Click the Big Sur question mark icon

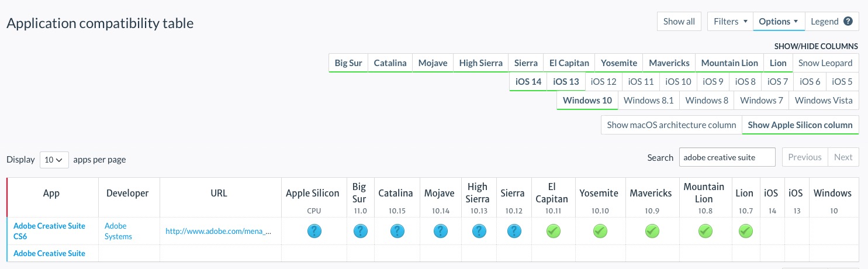[x=361, y=232]
